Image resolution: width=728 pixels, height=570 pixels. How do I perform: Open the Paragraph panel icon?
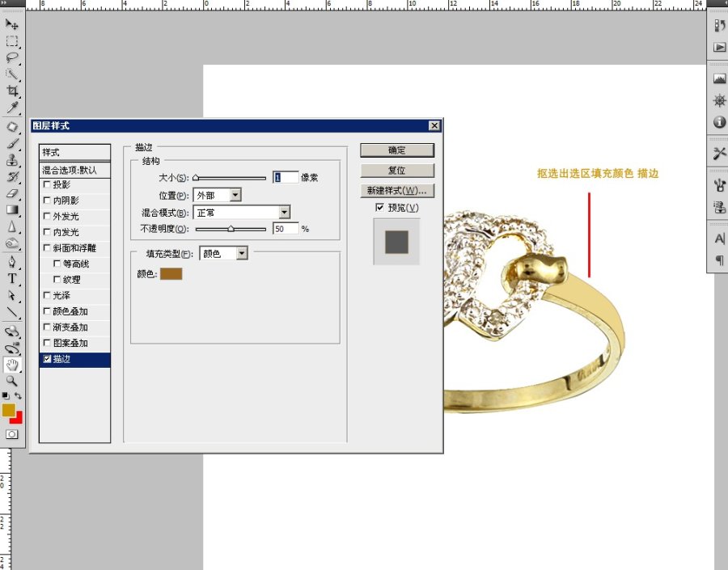pyautogui.click(x=719, y=260)
